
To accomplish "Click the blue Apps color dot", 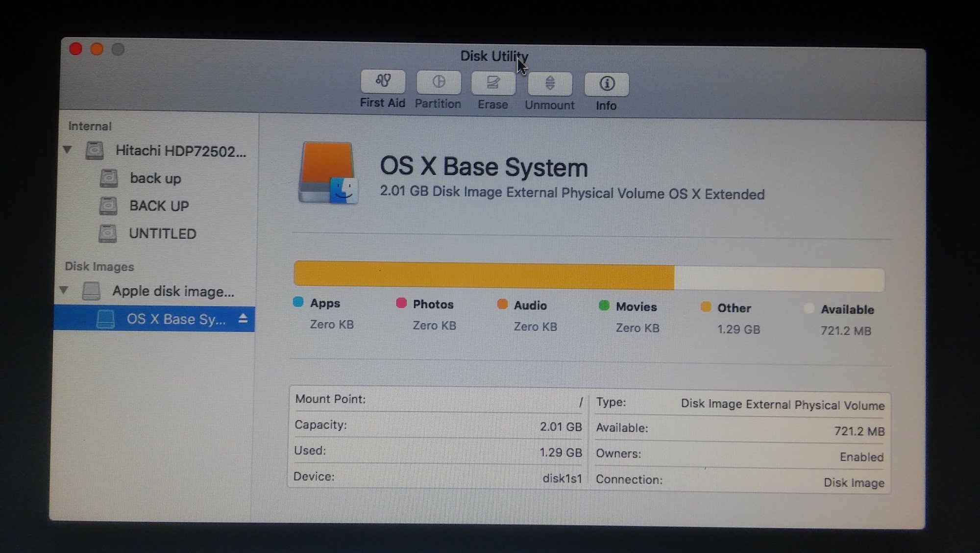I will [x=298, y=302].
